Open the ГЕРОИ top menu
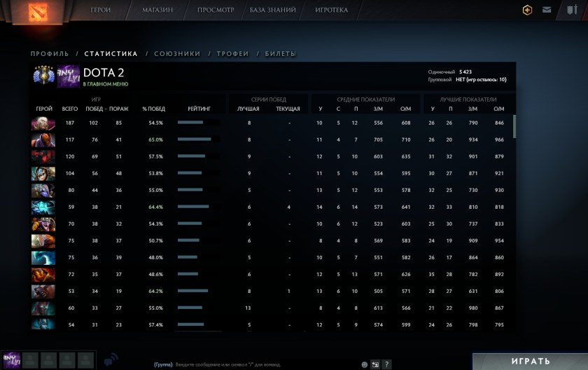The height and width of the screenshot is (370, 588). pos(101,10)
